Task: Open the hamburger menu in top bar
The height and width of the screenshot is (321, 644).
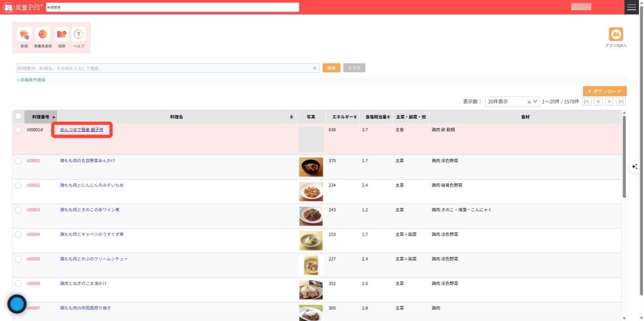Action: pyautogui.click(x=631, y=7)
